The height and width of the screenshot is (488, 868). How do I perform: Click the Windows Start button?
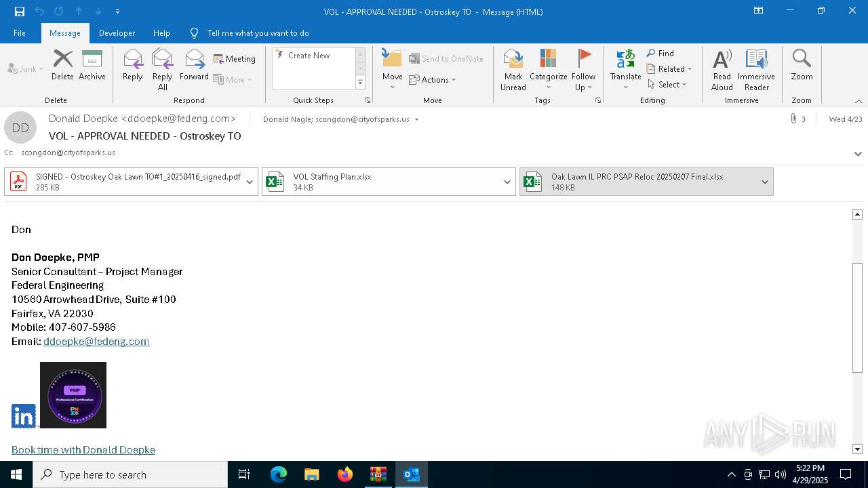(x=16, y=474)
